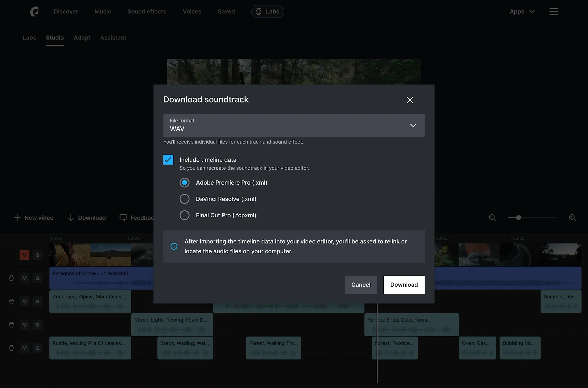Click the Epidemic Sound logo icon
The height and width of the screenshot is (388, 588).
(34, 12)
